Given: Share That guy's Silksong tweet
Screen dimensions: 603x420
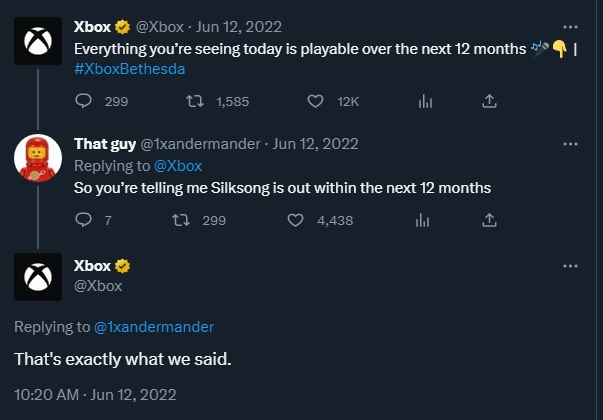Looking at the screenshot, I should [x=489, y=220].
